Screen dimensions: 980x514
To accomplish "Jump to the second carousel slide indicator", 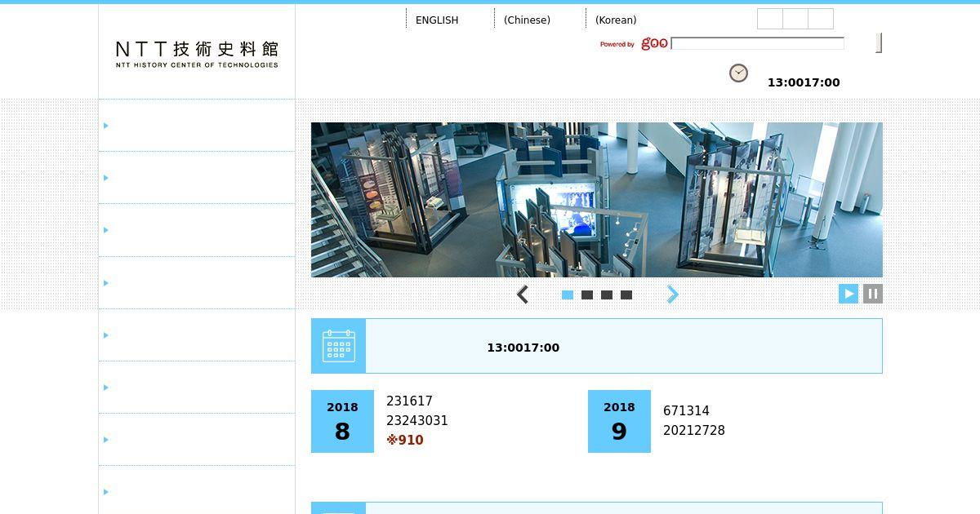I will click(587, 295).
